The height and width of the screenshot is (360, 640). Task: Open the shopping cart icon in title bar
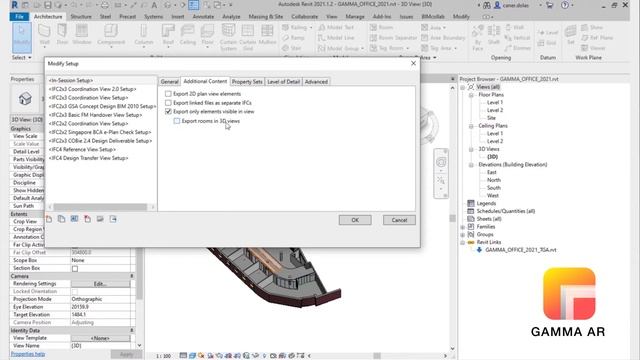[550, 5]
